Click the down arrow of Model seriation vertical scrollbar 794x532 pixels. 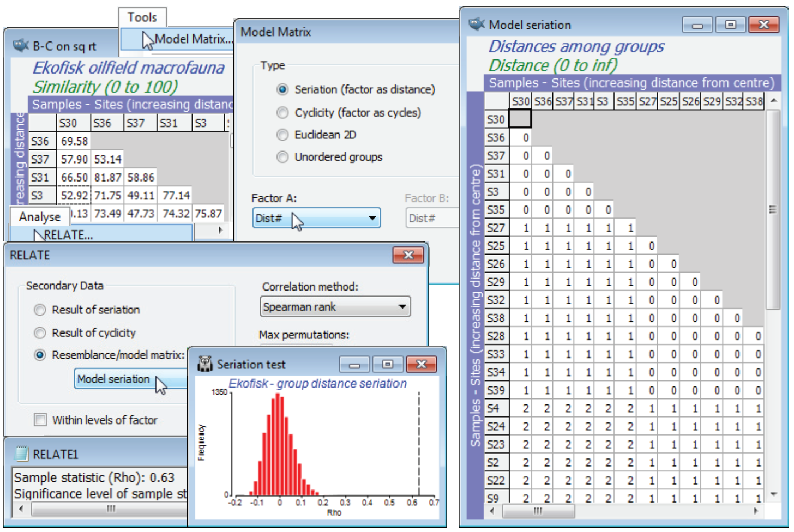point(773,494)
